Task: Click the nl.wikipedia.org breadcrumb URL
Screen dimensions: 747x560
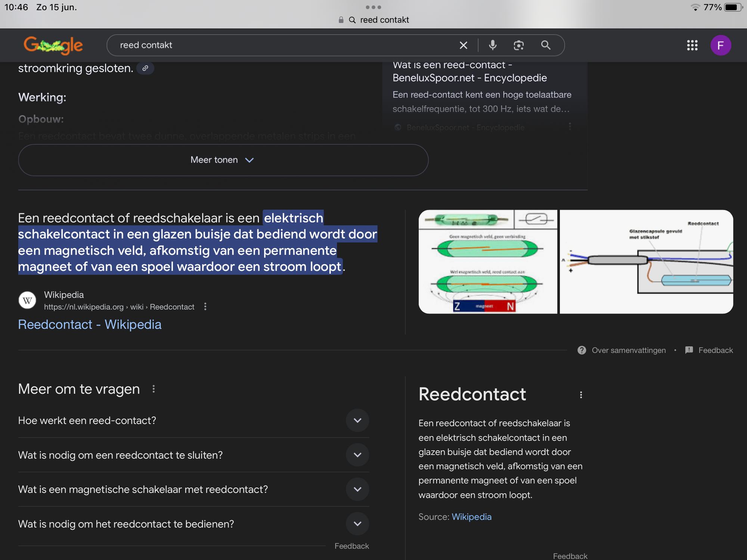Action: [119, 307]
